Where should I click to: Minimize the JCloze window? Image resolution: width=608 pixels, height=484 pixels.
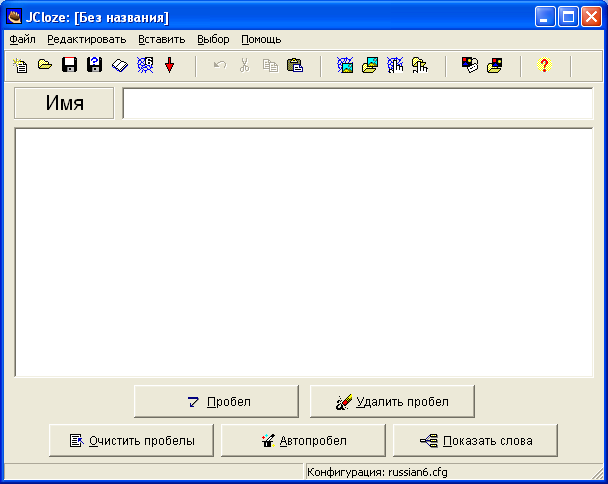tap(545, 17)
